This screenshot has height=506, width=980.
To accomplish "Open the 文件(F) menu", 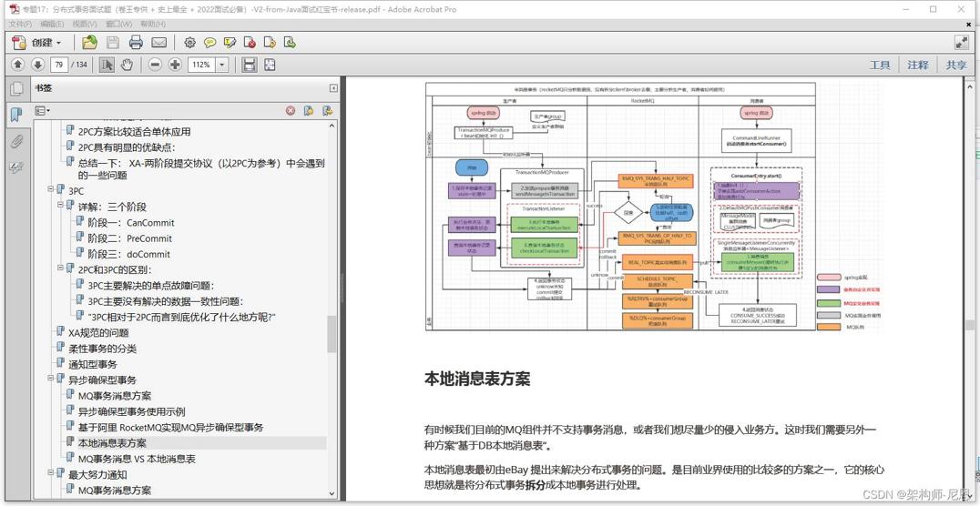I will [20, 24].
